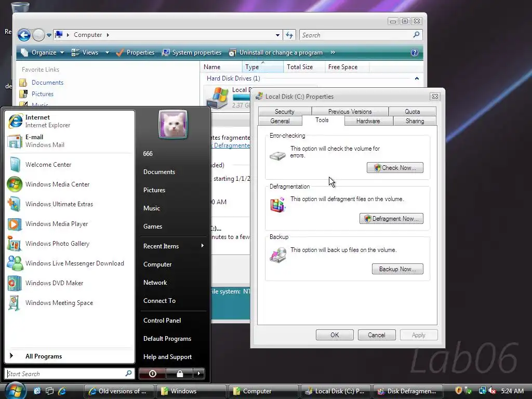Switch to the Security tab
Viewport: 532px width, 399px height.
coord(285,111)
